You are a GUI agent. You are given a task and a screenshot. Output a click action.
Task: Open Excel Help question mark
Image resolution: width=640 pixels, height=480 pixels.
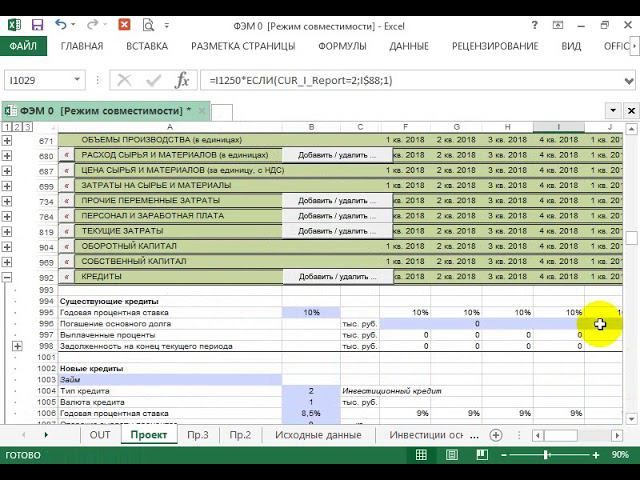pyautogui.click(x=535, y=25)
